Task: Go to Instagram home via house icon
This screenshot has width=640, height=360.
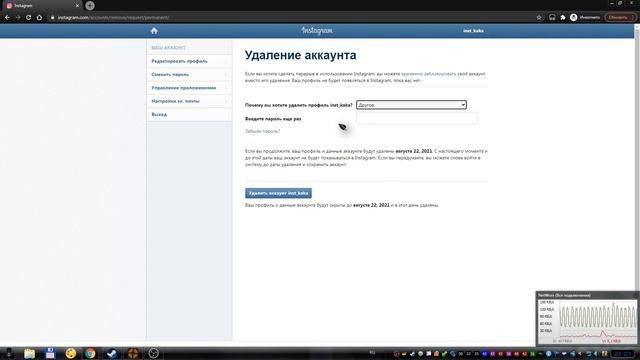Action: pyautogui.click(x=154, y=31)
